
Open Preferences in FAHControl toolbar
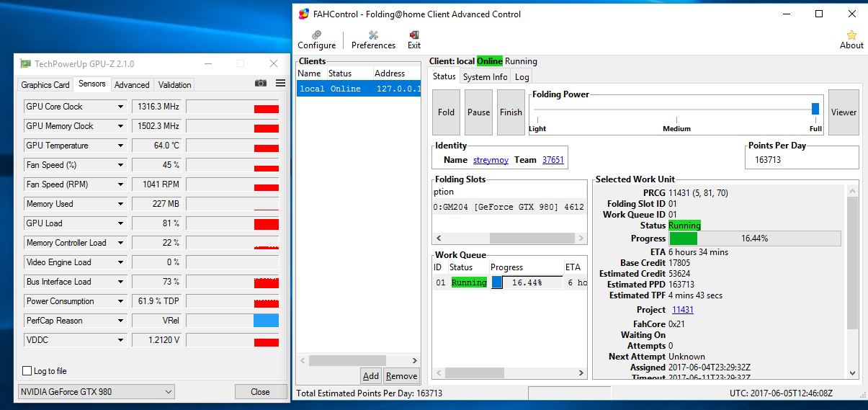(373, 40)
